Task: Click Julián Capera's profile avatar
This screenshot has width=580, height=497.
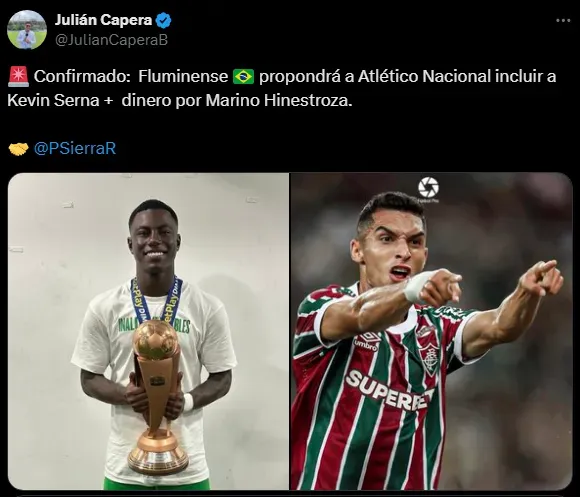Action: click(27, 30)
